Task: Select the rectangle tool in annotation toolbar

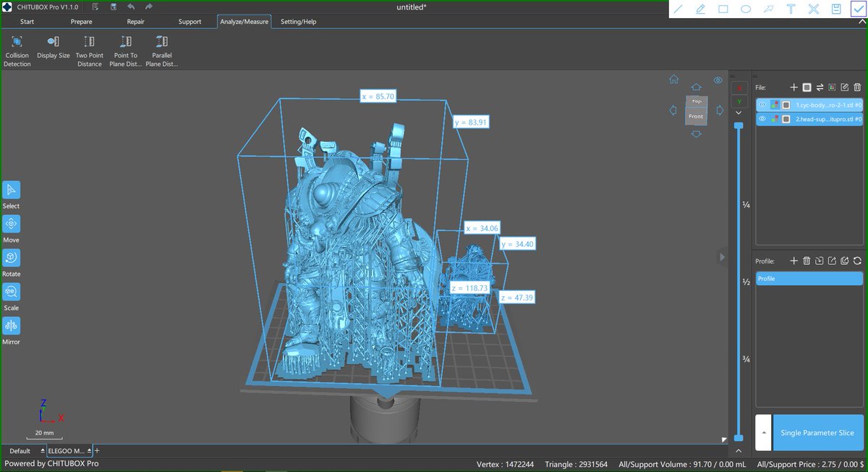Action: [723, 9]
